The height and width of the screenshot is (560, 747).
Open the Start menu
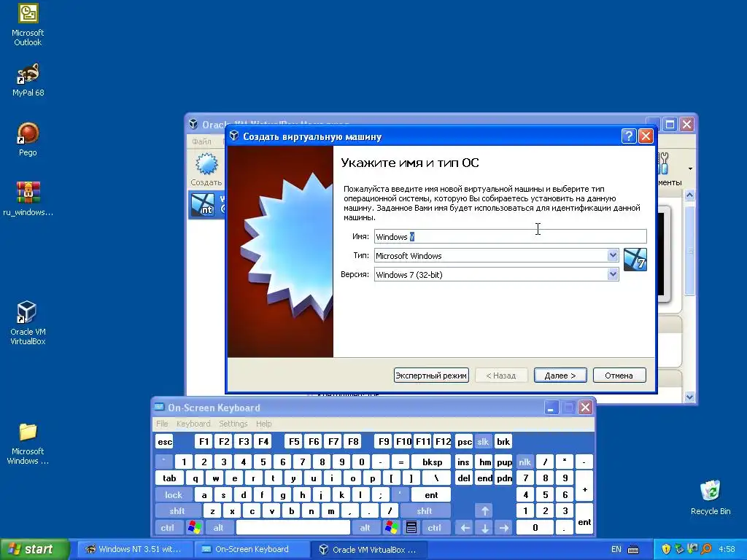pos(35,549)
